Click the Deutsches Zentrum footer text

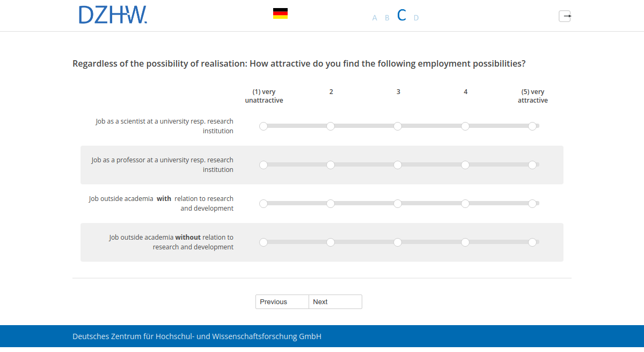click(x=196, y=336)
